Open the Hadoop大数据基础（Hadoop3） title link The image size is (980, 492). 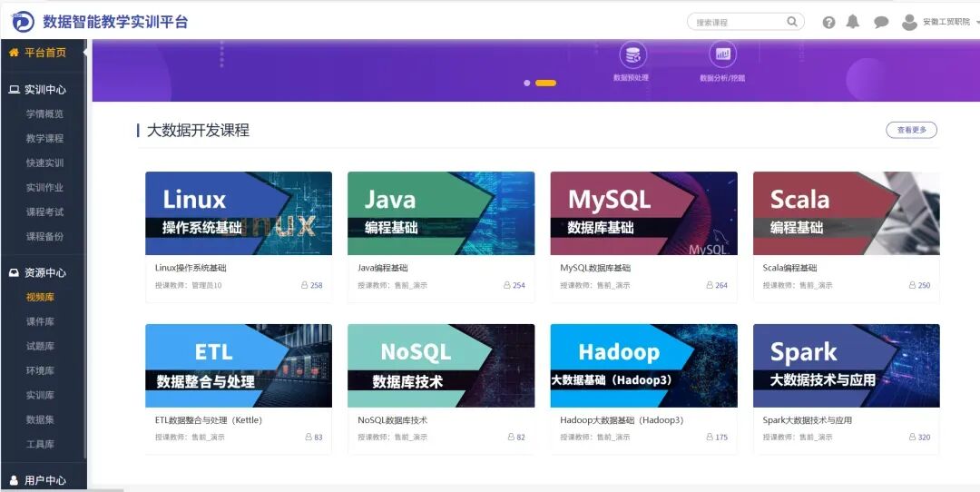pyautogui.click(x=622, y=420)
